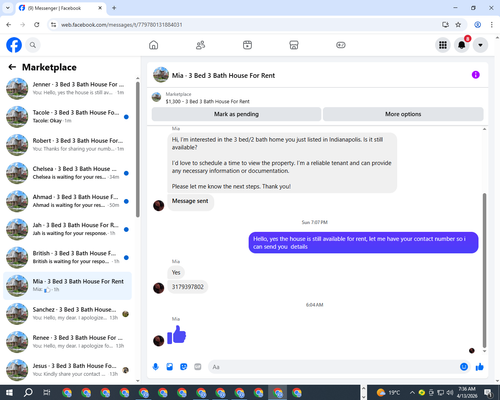Open Chrome three-dot menu
The height and width of the screenshot is (400, 500).
[x=491, y=25]
